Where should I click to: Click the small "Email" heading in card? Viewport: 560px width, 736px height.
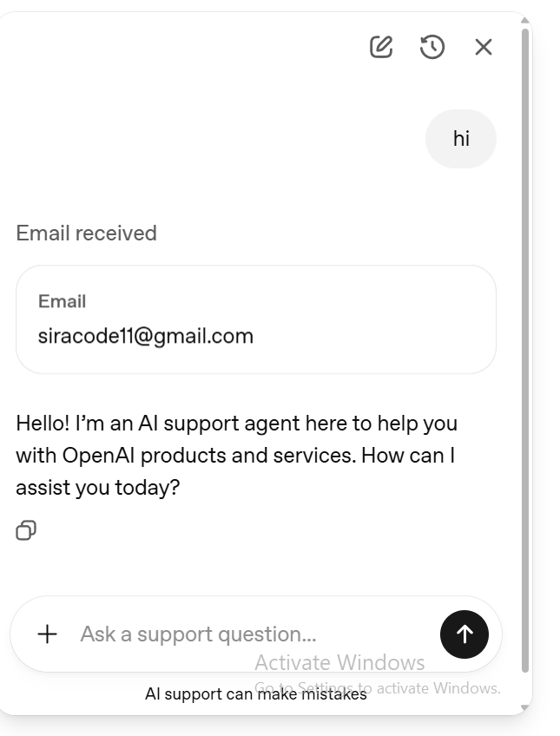[x=62, y=302]
